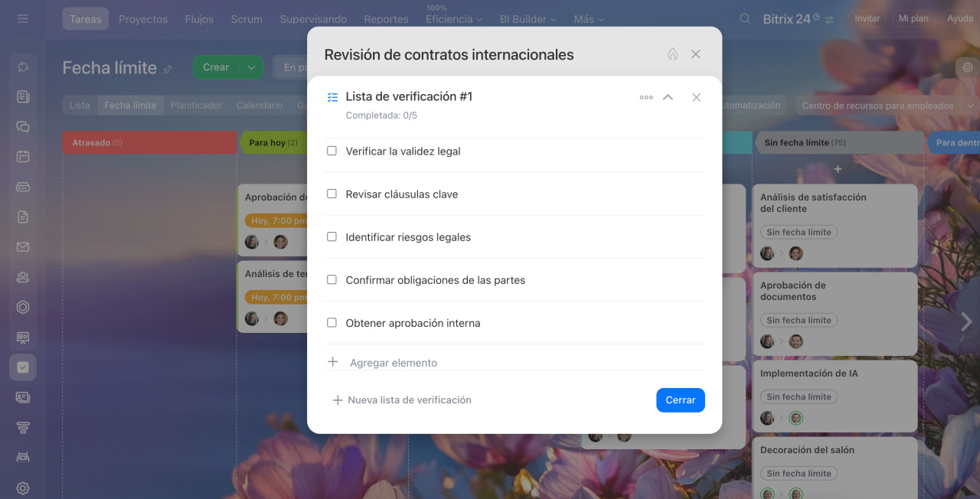Expand the Crear button dropdown arrow
Screen dimensions: 980x499
[x=251, y=67]
